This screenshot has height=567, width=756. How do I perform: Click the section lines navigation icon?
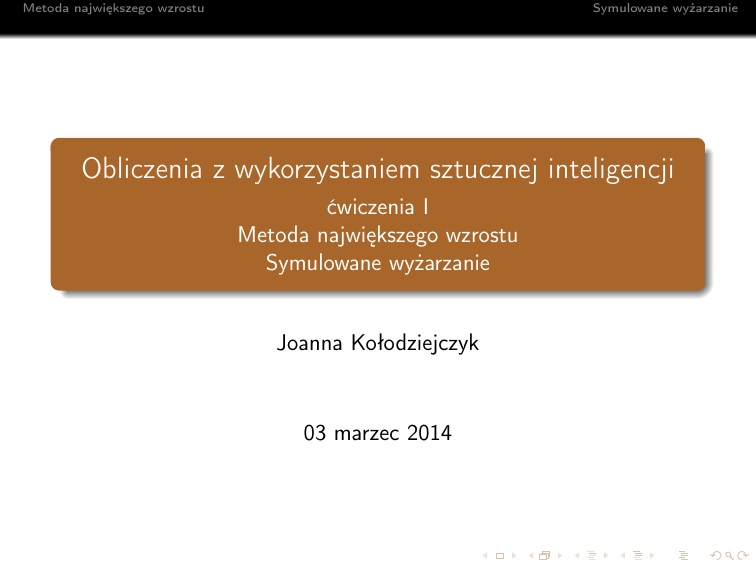point(635,553)
